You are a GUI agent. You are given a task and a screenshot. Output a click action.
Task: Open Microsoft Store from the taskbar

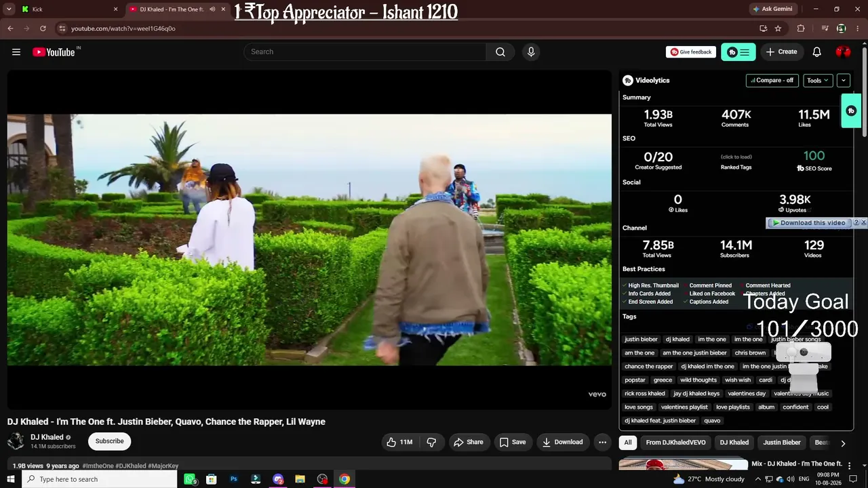[212, 479]
